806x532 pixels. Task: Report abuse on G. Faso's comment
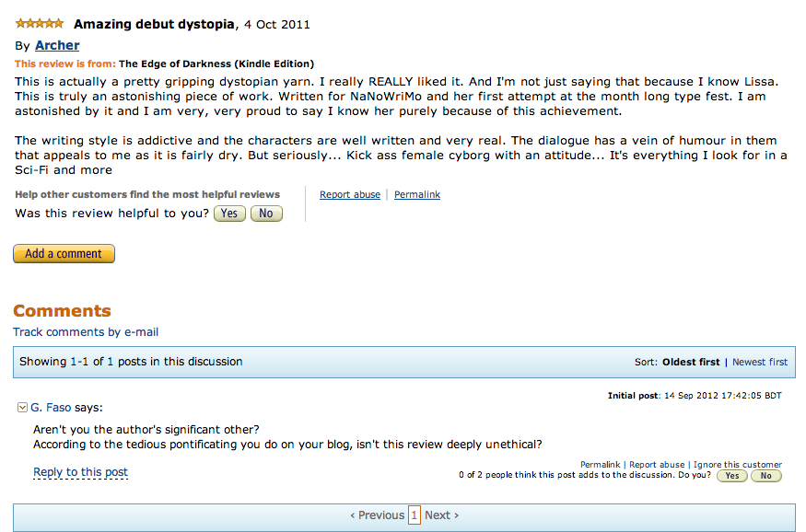[657, 465]
